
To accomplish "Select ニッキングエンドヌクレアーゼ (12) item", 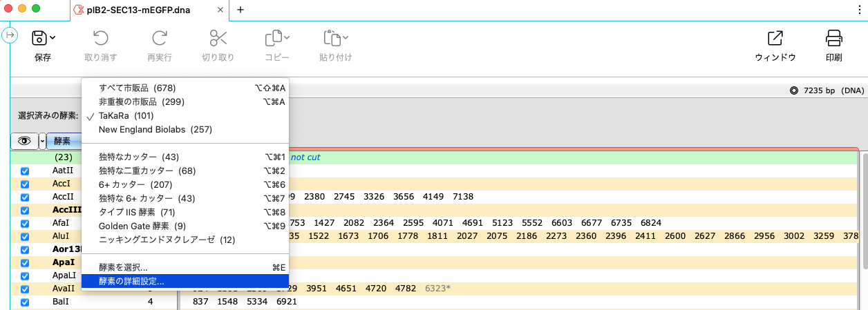I will coord(185,240).
